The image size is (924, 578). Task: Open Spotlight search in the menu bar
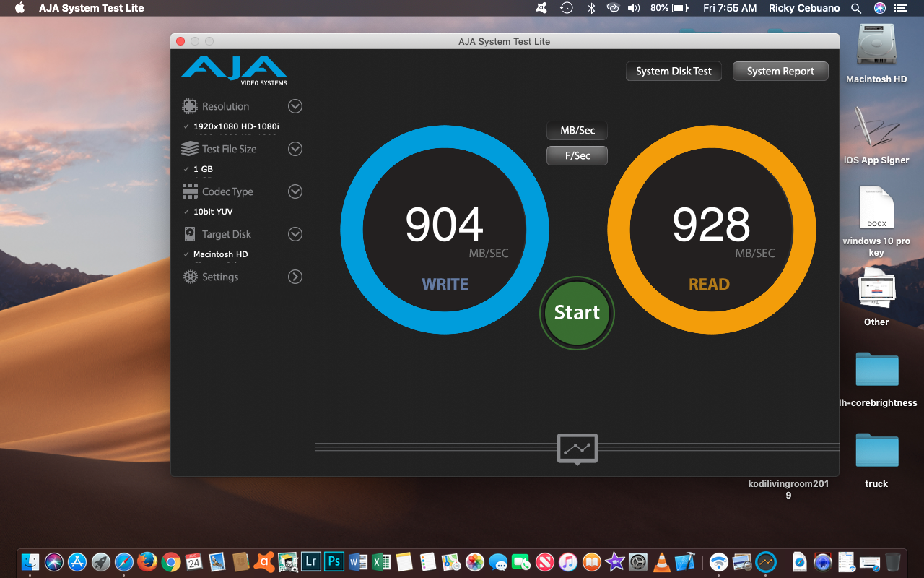click(x=856, y=8)
